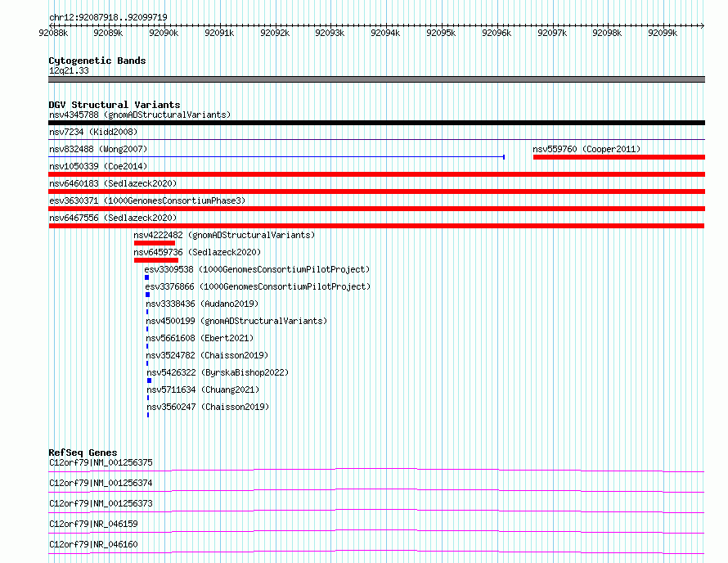The height and width of the screenshot is (563, 728).
Task: Click the blue nsv5426322 variant marker
Action: 149,381
